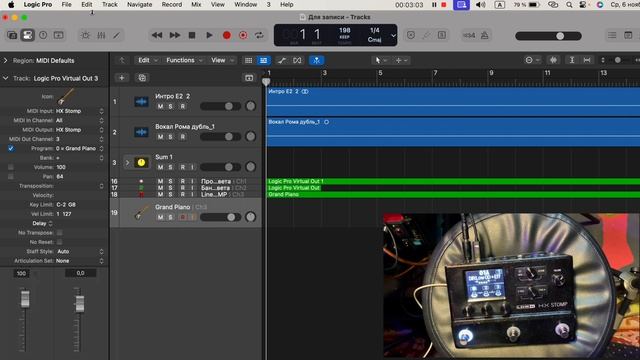Image resolution: width=640 pixels, height=360 pixels.
Task: Toggle waveform zoom button
Action: (553, 60)
